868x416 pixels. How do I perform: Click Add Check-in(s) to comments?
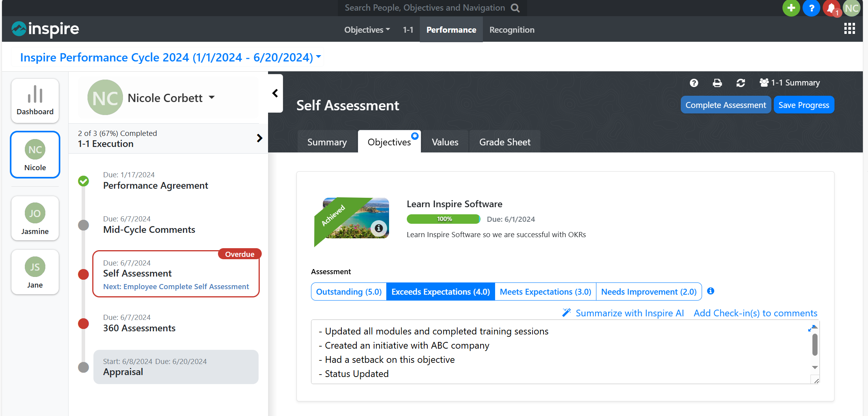click(x=755, y=313)
